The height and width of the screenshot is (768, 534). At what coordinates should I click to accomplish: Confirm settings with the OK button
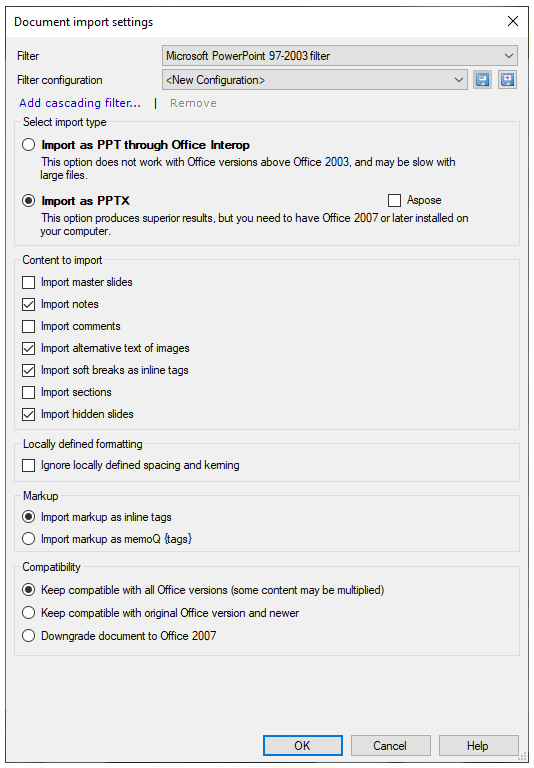coord(303,745)
